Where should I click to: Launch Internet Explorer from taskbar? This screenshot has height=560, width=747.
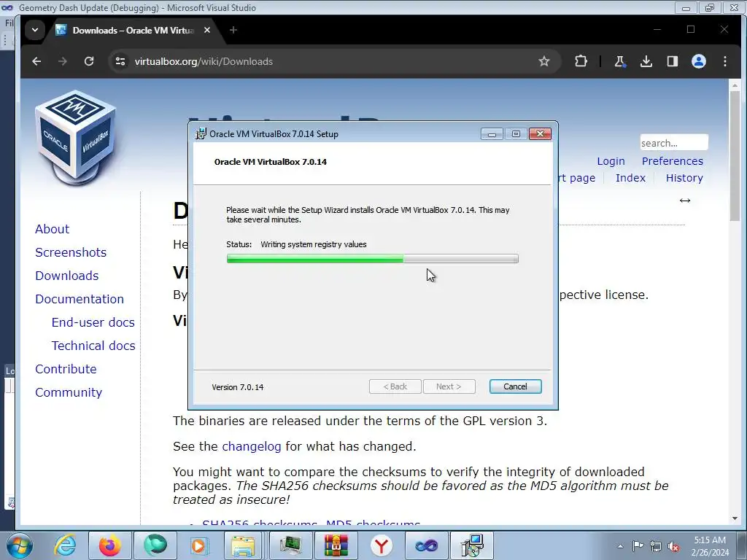coord(65,545)
